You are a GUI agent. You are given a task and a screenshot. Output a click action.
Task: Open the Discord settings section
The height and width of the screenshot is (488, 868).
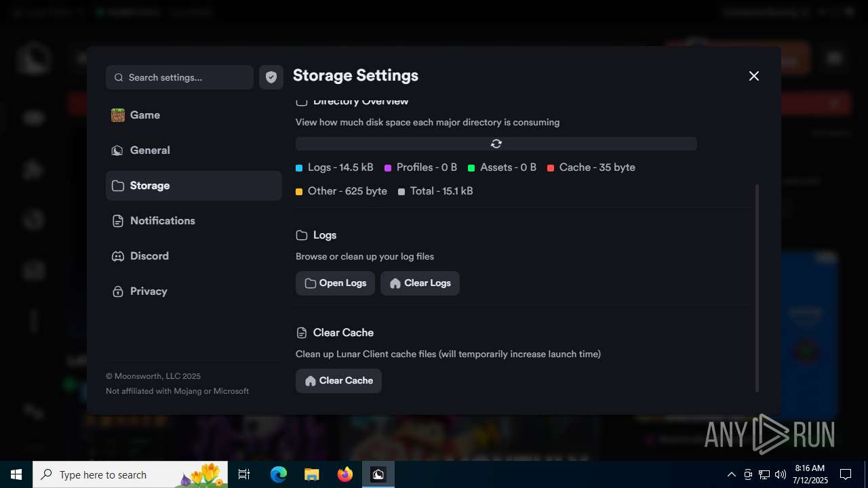pos(193,256)
